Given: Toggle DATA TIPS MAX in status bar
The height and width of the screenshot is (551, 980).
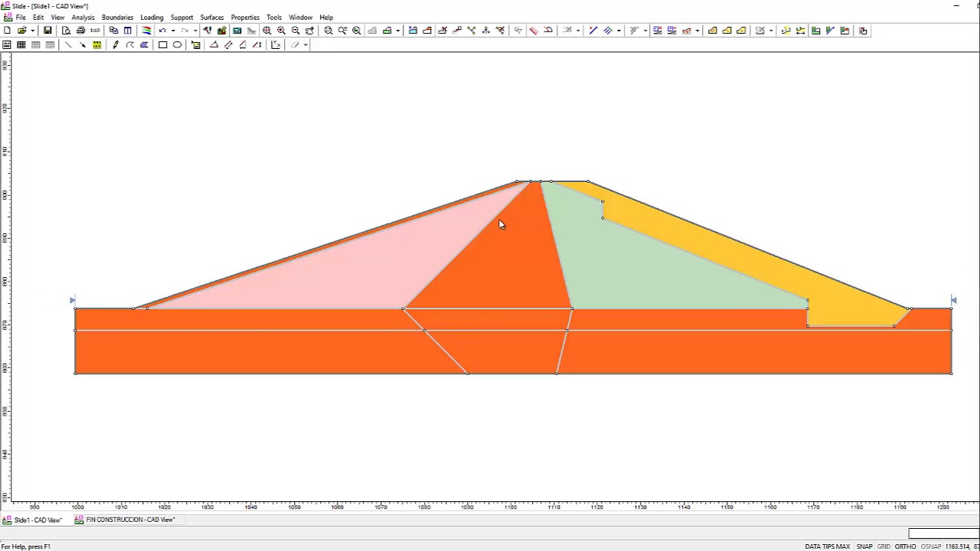Looking at the screenshot, I should point(828,546).
